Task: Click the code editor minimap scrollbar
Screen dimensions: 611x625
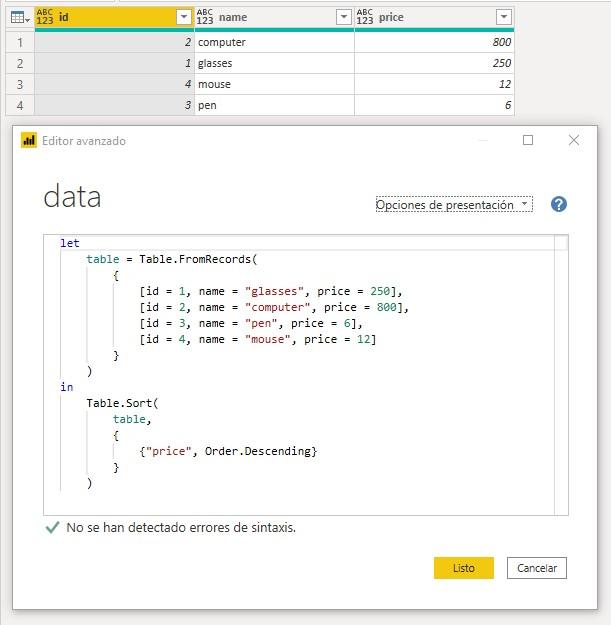Action: click(x=561, y=375)
